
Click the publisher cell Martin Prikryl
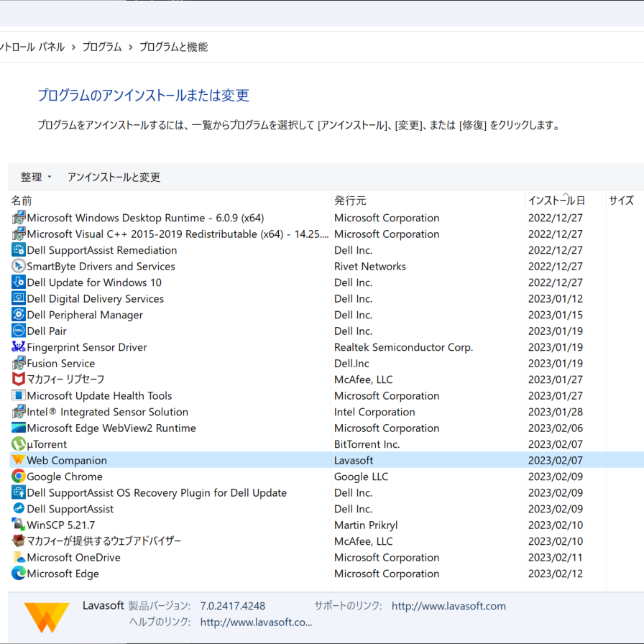click(366, 525)
